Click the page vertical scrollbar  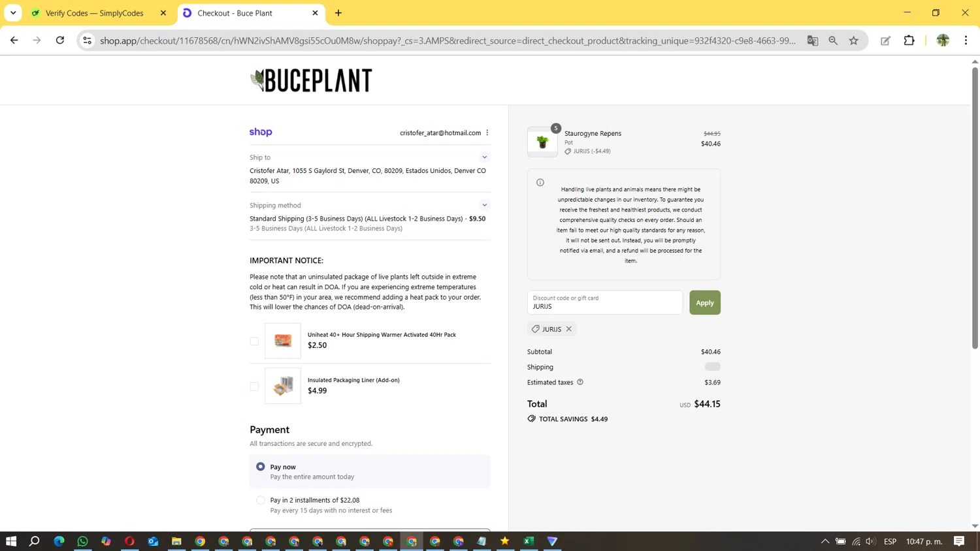(975, 209)
